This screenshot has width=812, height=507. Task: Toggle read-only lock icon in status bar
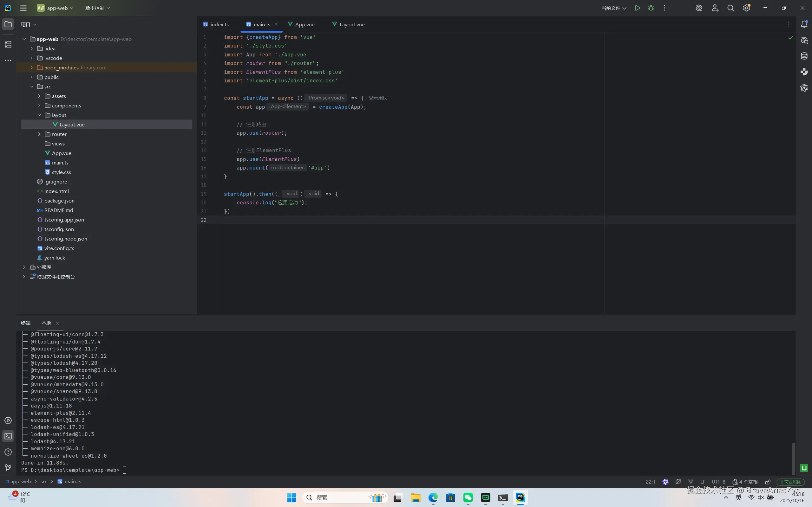point(767,482)
